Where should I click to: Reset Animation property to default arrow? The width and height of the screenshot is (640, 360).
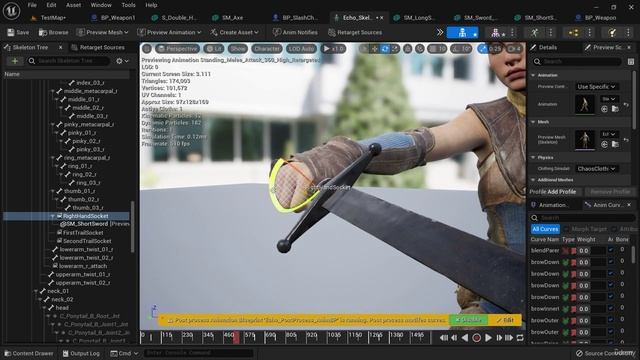(x=626, y=104)
